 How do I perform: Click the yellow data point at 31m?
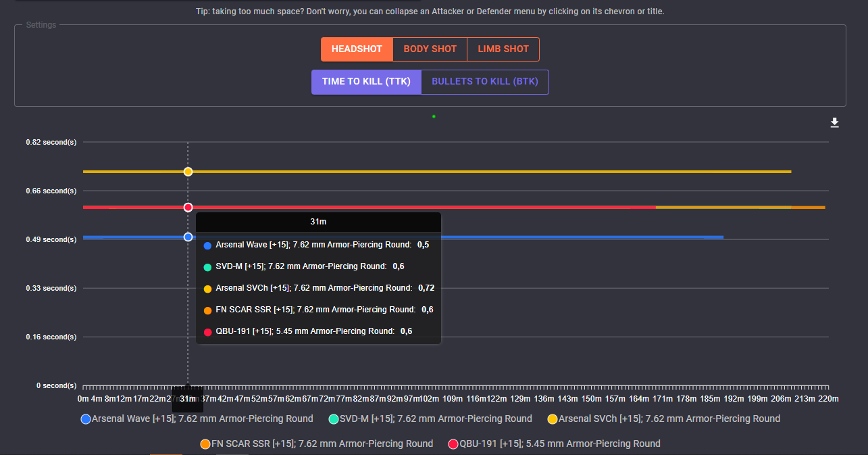tap(188, 172)
